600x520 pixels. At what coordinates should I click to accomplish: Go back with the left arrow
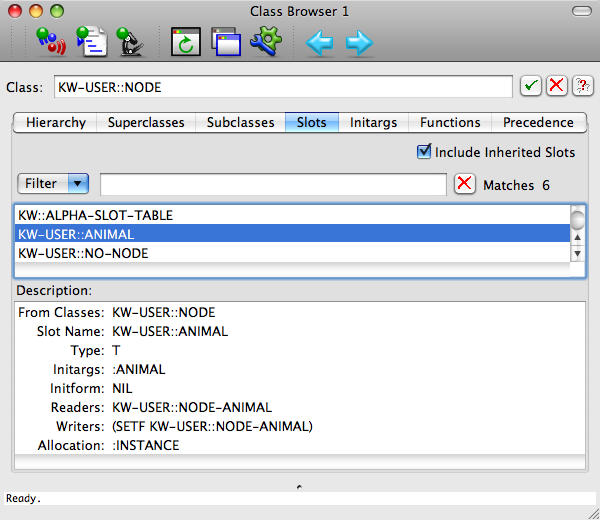click(x=319, y=42)
